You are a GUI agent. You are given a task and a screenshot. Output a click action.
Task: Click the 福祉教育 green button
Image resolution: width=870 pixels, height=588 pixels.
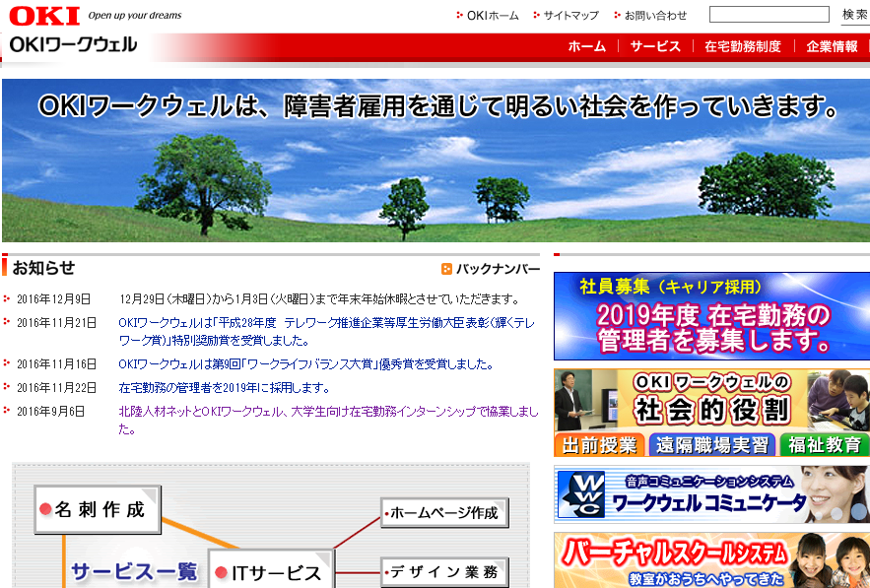coord(824,444)
